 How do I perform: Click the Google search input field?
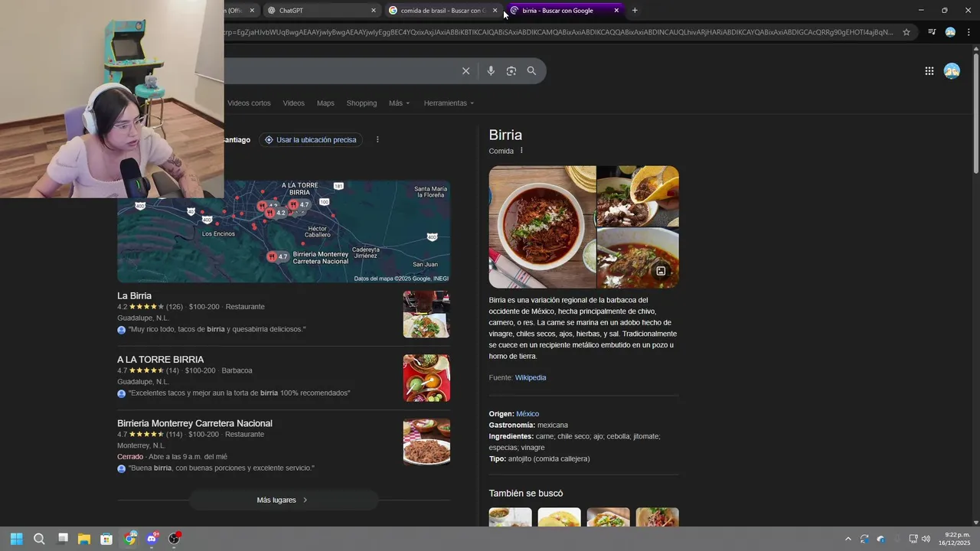point(337,71)
